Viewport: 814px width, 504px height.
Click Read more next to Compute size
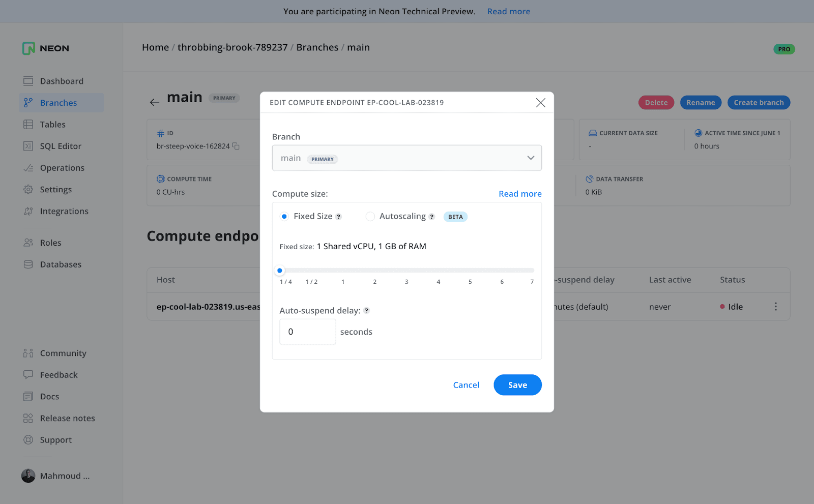click(520, 194)
